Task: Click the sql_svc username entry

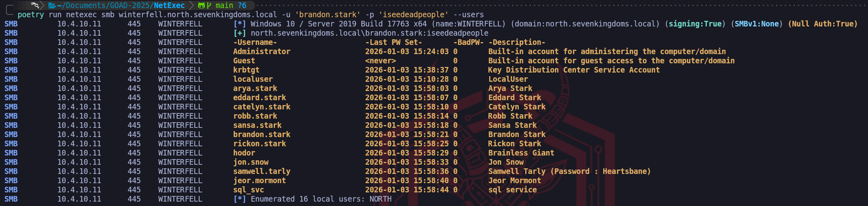Action: (248, 190)
